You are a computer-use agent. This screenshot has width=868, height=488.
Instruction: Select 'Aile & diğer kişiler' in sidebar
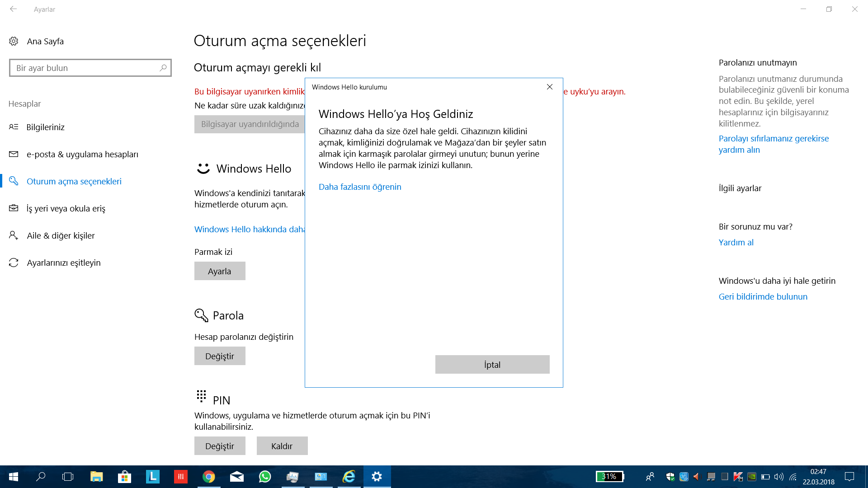pos(61,235)
